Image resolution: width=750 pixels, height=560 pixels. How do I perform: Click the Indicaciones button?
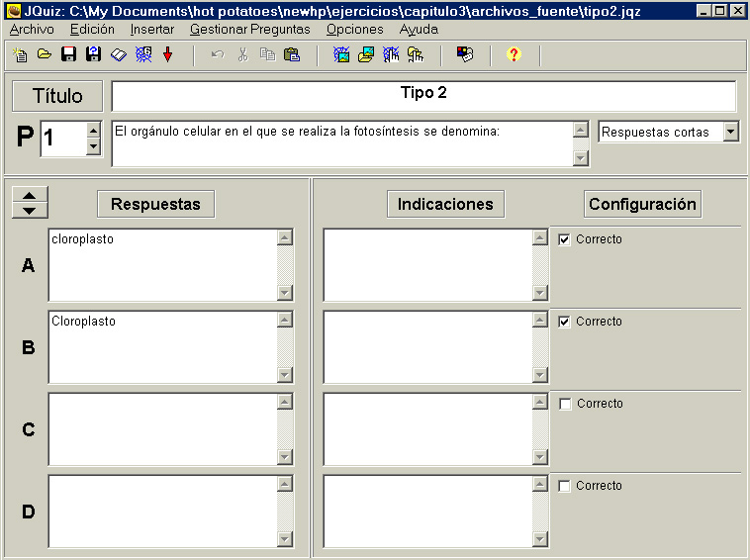(445, 204)
